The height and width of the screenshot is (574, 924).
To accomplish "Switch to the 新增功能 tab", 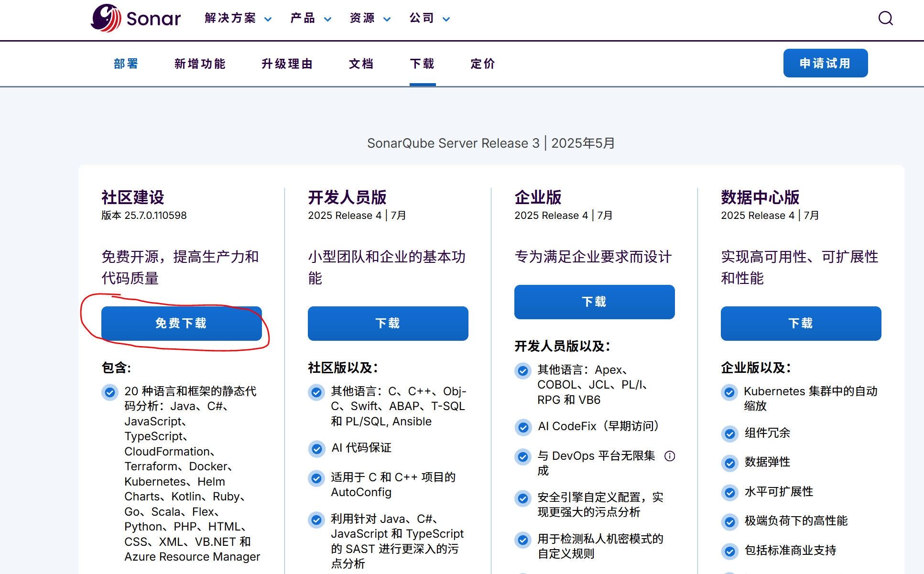I will (200, 64).
